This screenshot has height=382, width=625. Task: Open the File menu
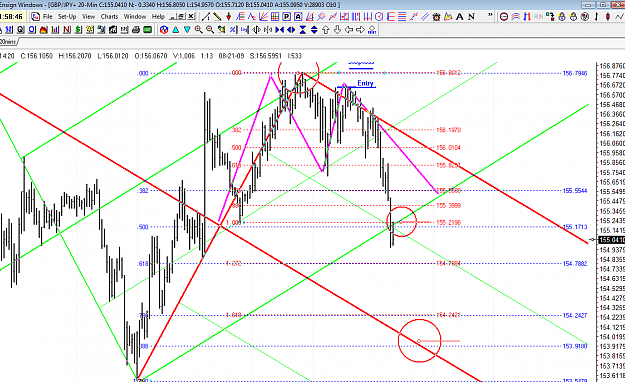[x=47, y=16]
